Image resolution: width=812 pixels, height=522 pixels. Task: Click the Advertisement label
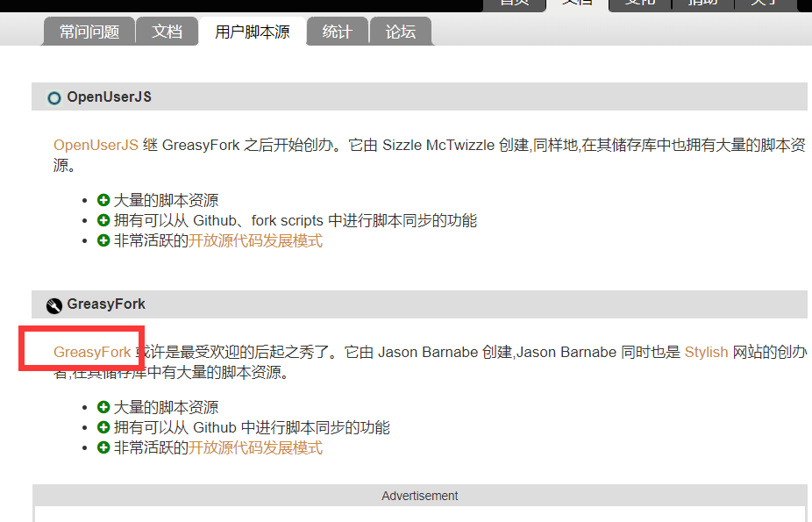[x=419, y=496]
